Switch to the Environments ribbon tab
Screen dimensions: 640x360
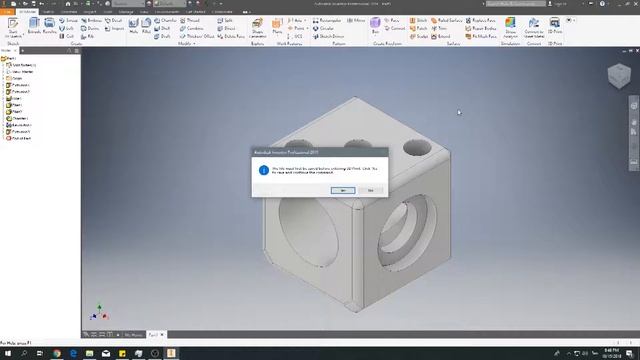(167, 12)
